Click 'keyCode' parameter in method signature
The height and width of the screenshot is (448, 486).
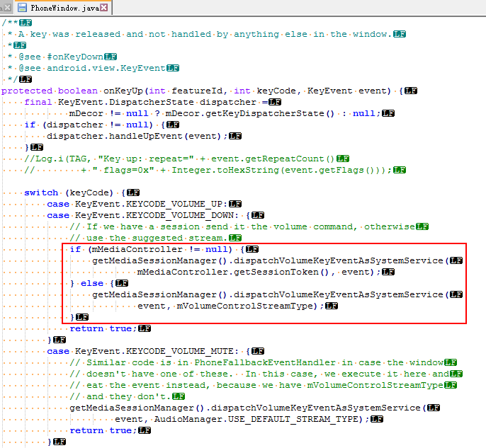pyautogui.click(x=276, y=91)
